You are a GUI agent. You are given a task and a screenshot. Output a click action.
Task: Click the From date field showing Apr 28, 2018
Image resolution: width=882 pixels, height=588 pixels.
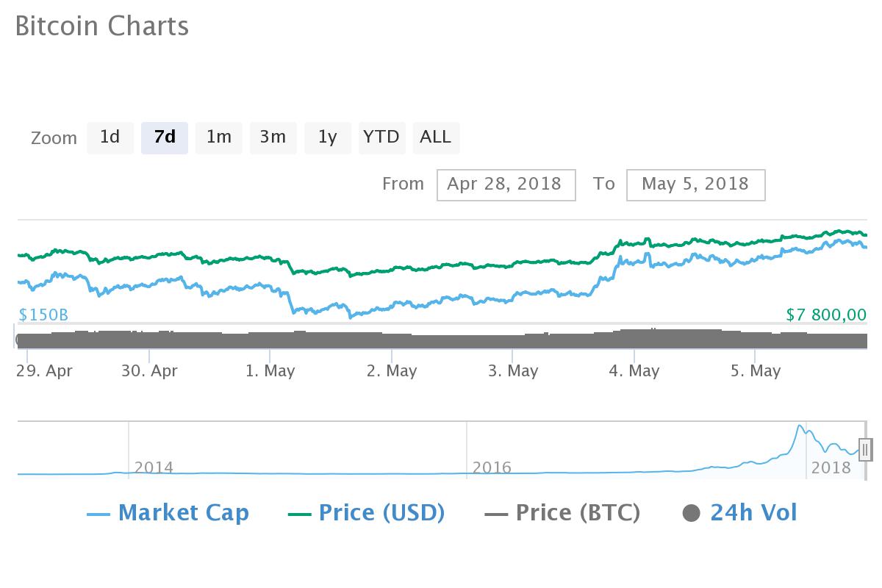[506, 184]
